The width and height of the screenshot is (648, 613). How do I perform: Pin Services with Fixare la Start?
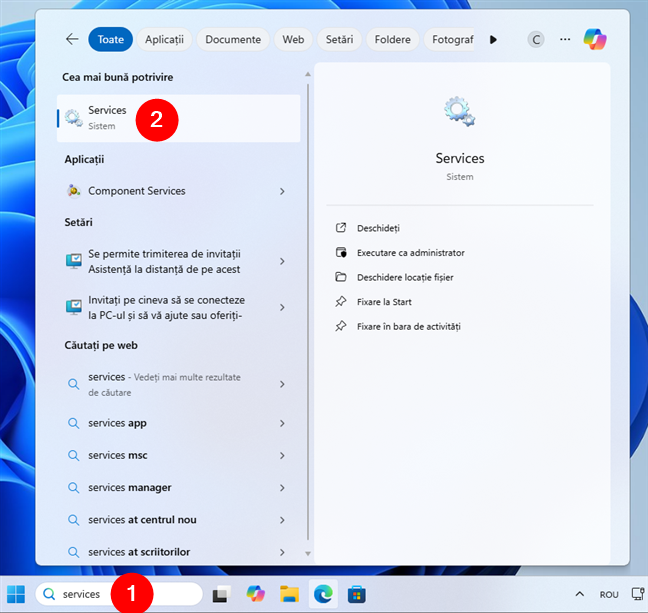coord(383,302)
